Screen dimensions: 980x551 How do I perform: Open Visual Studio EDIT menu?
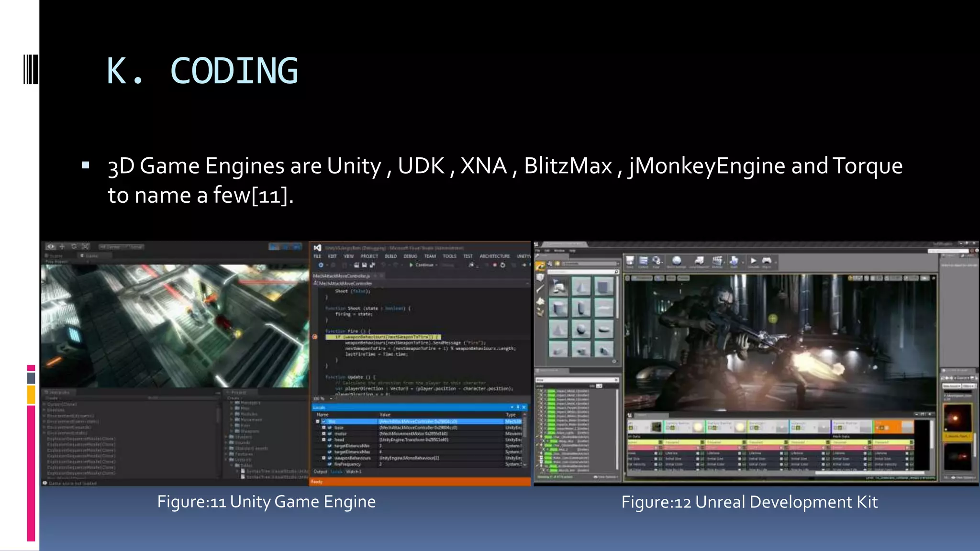tap(333, 256)
